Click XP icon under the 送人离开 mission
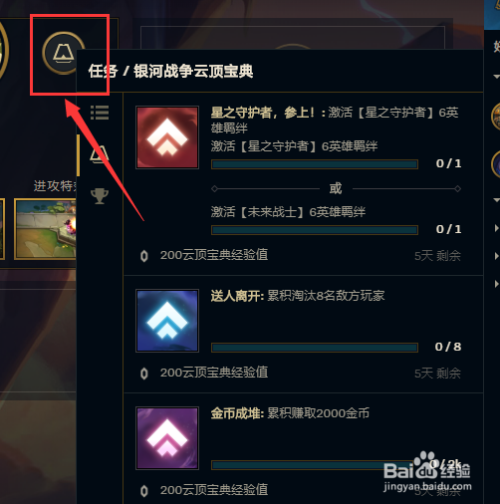The width and height of the screenshot is (500, 504). (x=144, y=373)
